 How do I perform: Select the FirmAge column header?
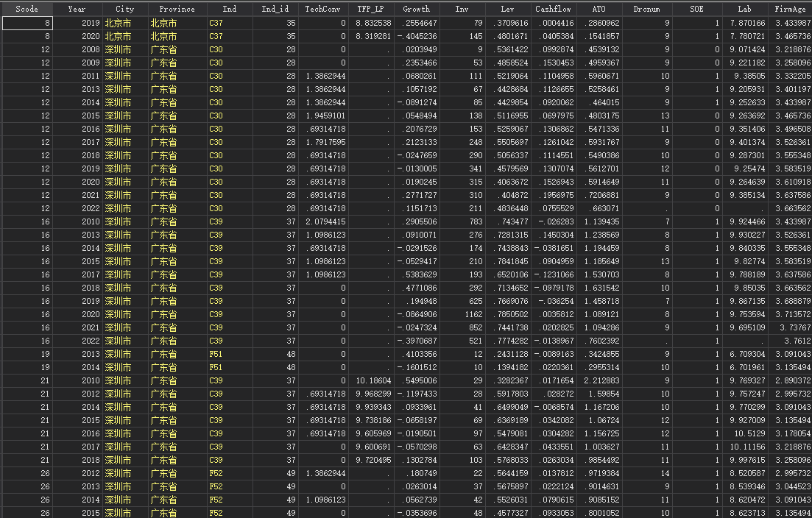tap(791, 9)
